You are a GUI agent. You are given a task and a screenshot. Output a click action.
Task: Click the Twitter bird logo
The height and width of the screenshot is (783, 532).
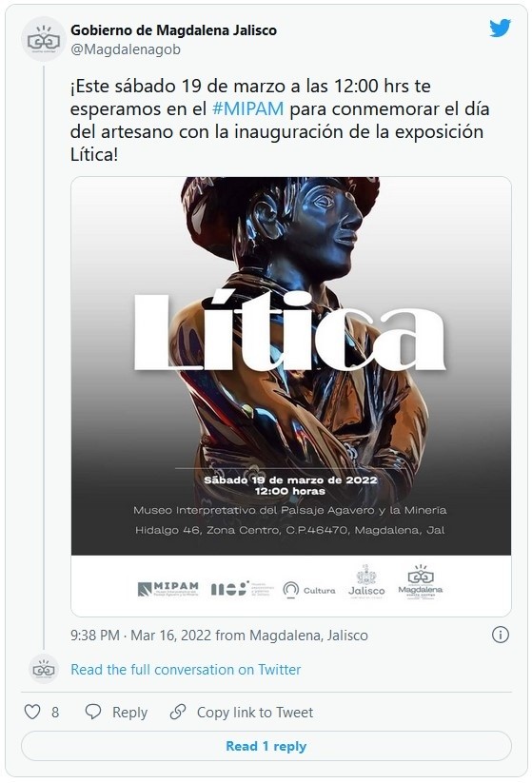coord(500,28)
